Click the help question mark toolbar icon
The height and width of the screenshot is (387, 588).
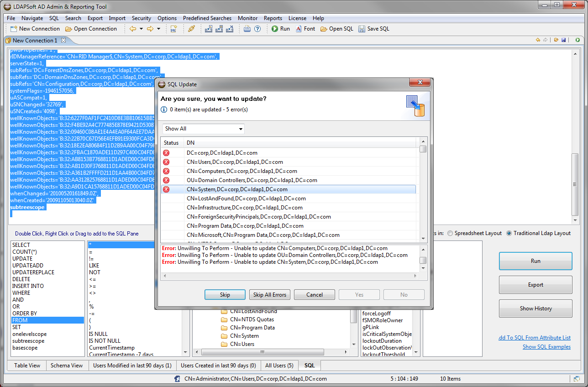pyautogui.click(x=257, y=29)
